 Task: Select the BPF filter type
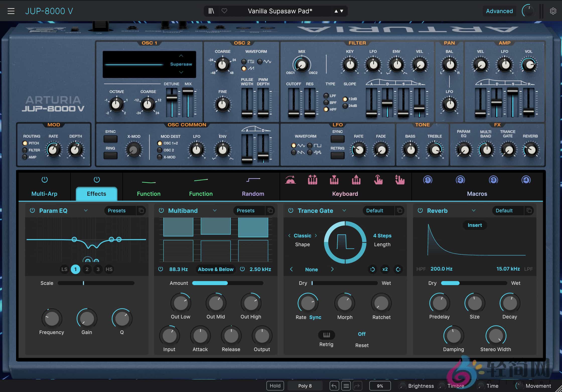pyautogui.click(x=326, y=102)
